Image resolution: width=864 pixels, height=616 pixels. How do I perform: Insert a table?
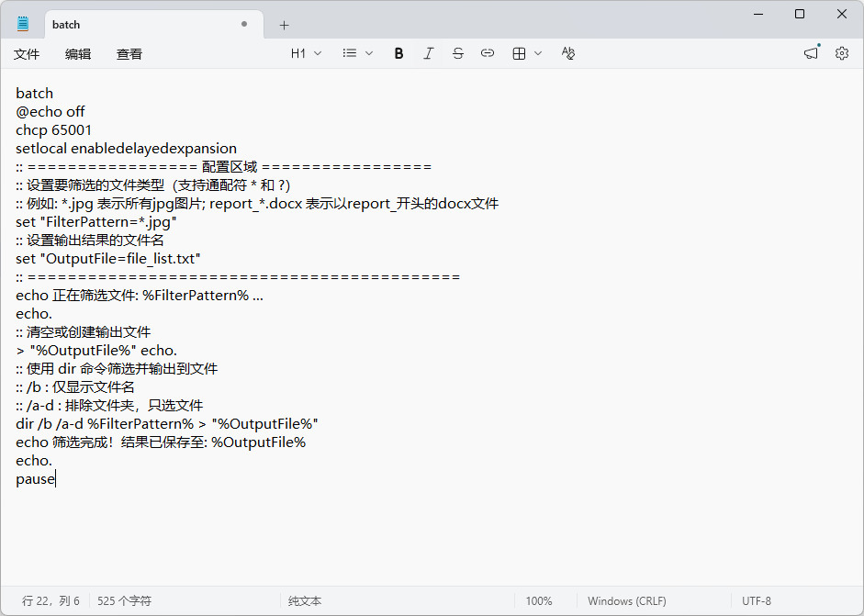(519, 53)
